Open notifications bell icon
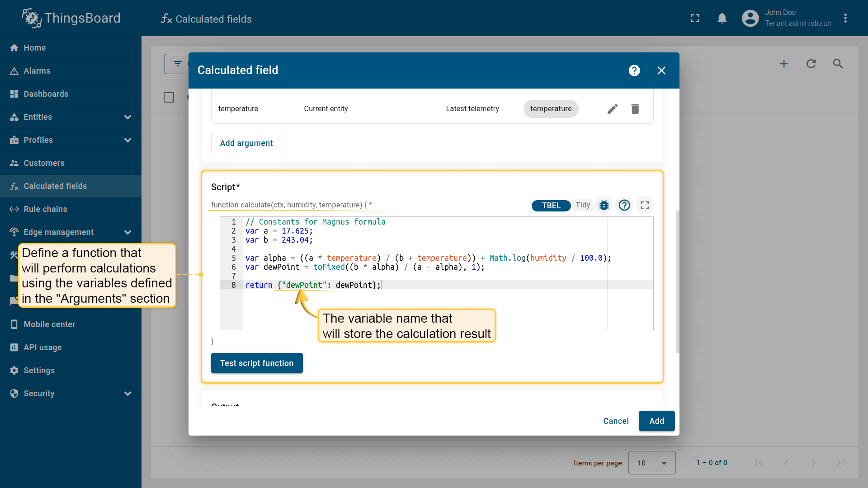 point(722,19)
